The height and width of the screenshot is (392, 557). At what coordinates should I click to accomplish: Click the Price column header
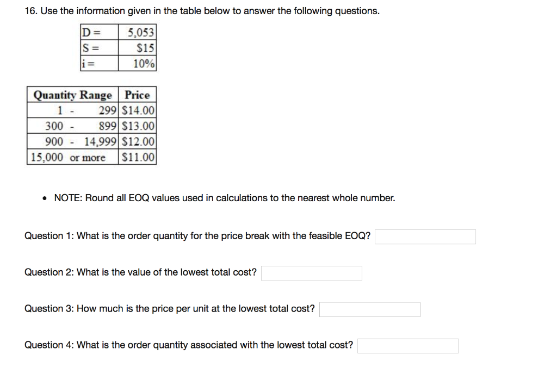click(x=138, y=95)
